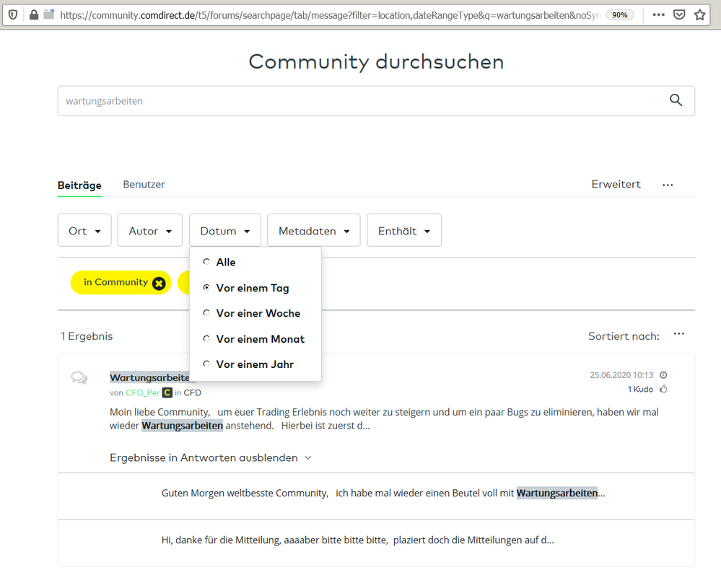The width and height of the screenshot is (721, 588).
Task: Switch to the Benutzer tab
Action: (144, 185)
